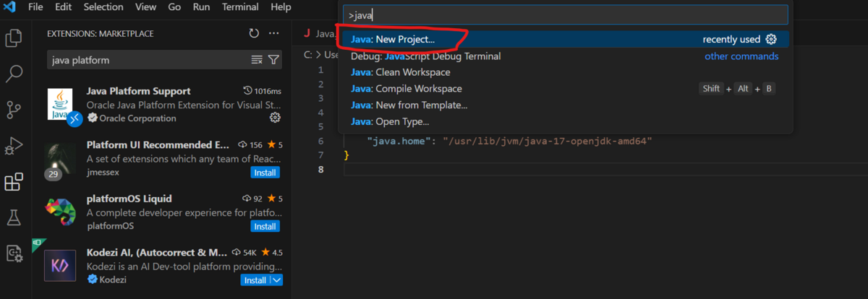Open the Kodezi Install dropdown arrow
This screenshot has height=299, width=868.
[x=276, y=280]
